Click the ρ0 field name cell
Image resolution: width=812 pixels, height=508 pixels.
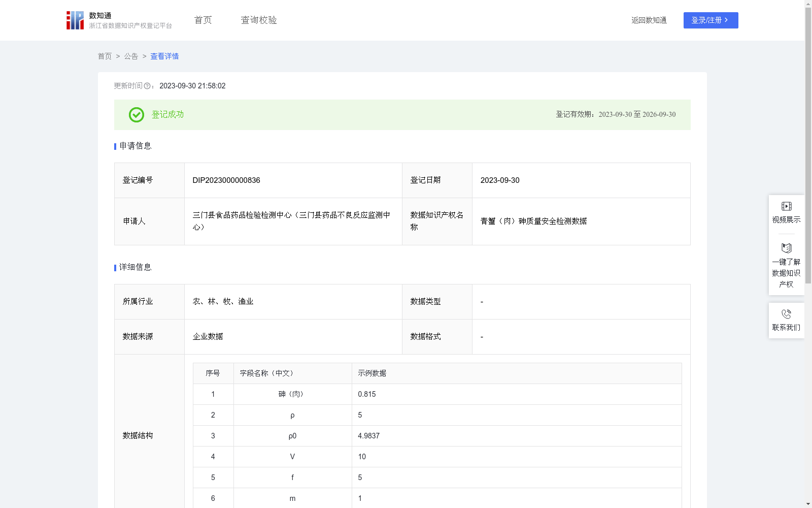(x=292, y=436)
